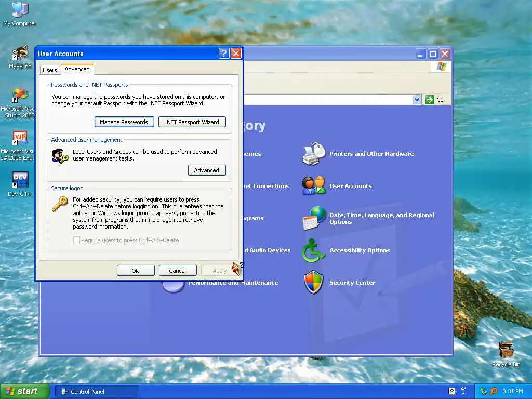Open User Accounts category link
This screenshot has width=532, height=399.
click(x=350, y=186)
